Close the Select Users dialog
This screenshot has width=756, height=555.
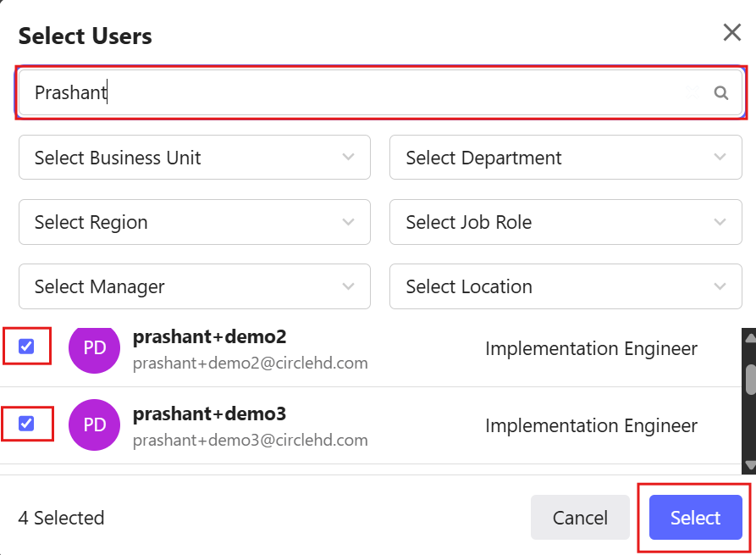pos(732,33)
